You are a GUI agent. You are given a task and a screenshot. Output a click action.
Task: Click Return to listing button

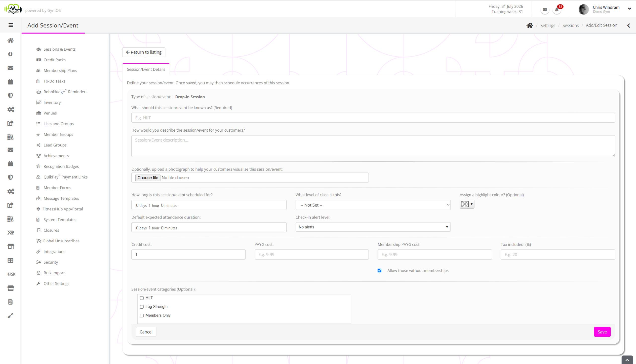[x=144, y=52]
